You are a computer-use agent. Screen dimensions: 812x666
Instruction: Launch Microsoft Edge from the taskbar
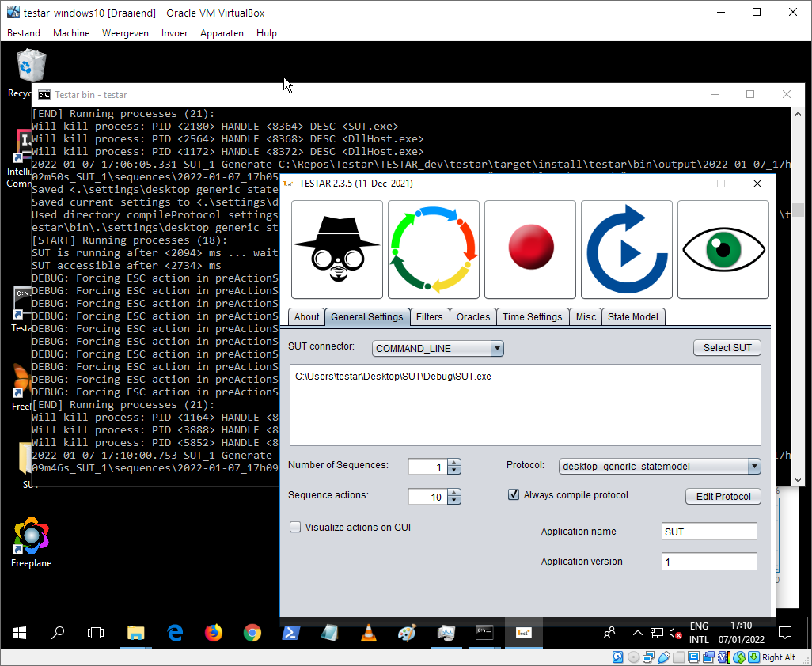tap(175, 632)
